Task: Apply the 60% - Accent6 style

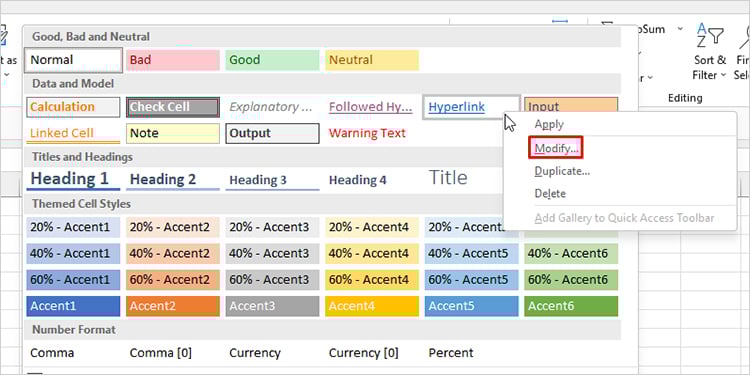Action: pyautogui.click(x=571, y=280)
